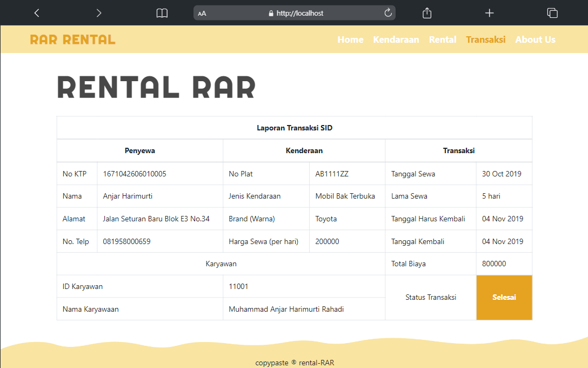The height and width of the screenshot is (368, 588).
Task: Tap the AA text size control
Action: point(202,14)
